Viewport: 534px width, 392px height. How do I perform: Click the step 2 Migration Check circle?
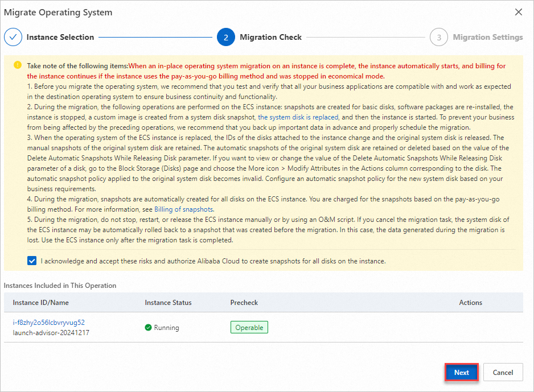pyautogui.click(x=226, y=37)
